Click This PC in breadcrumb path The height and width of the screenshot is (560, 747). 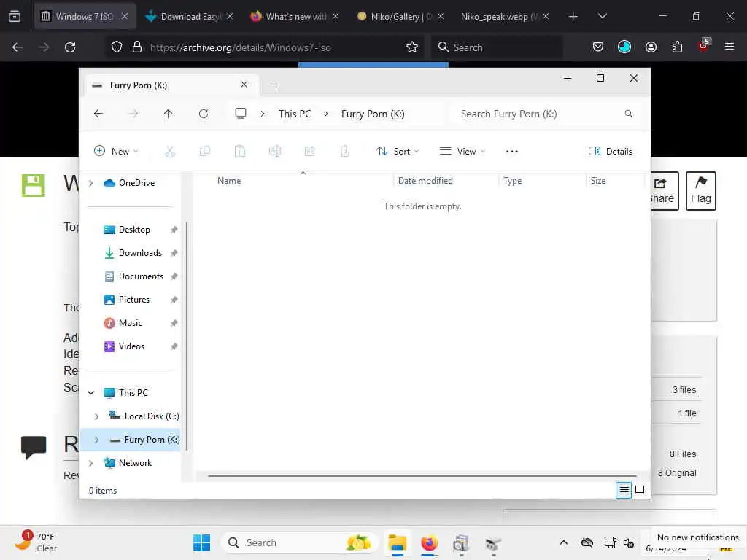295,114
